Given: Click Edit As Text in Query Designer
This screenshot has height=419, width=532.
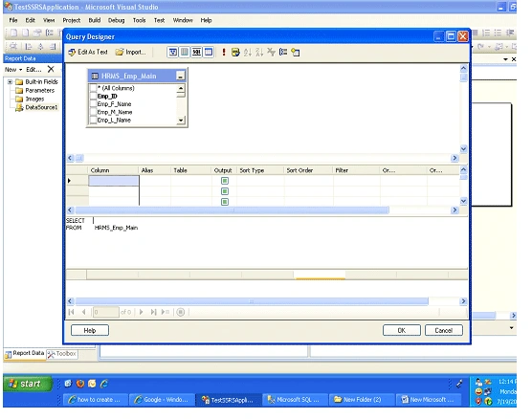Looking at the screenshot, I should point(88,52).
